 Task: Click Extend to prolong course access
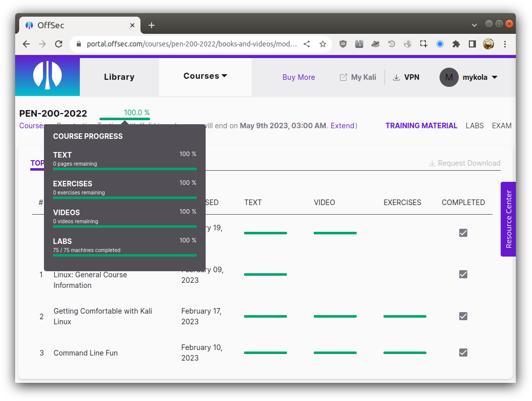click(x=343, y=126)
